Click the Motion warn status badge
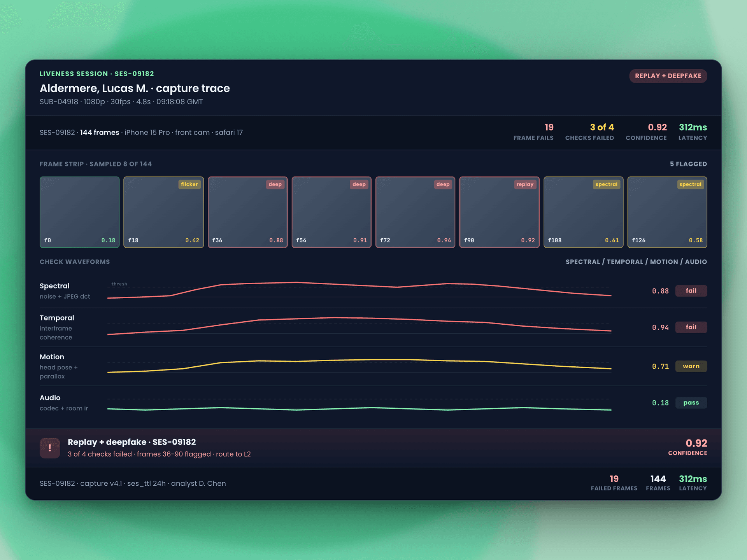 coord(691,366)
